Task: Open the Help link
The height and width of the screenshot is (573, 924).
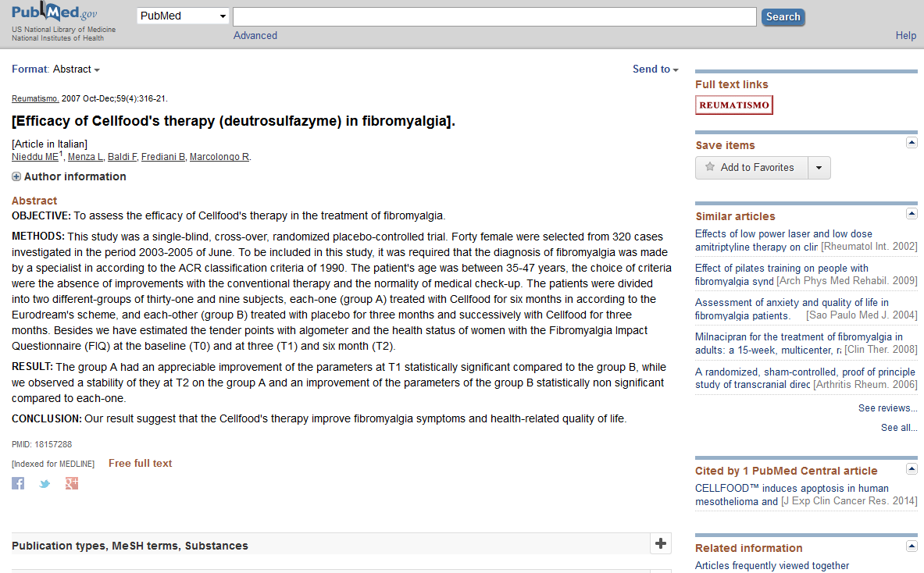Action: tap(906, 35)
